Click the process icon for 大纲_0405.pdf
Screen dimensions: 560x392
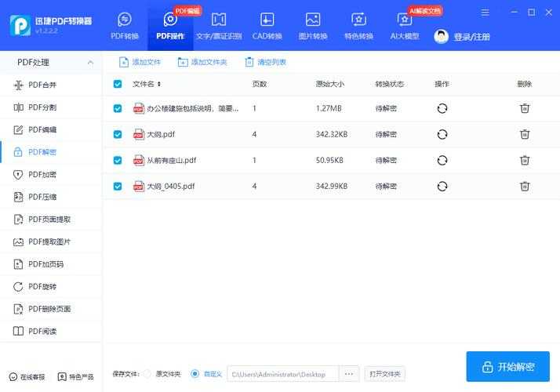tap(442, 186)
